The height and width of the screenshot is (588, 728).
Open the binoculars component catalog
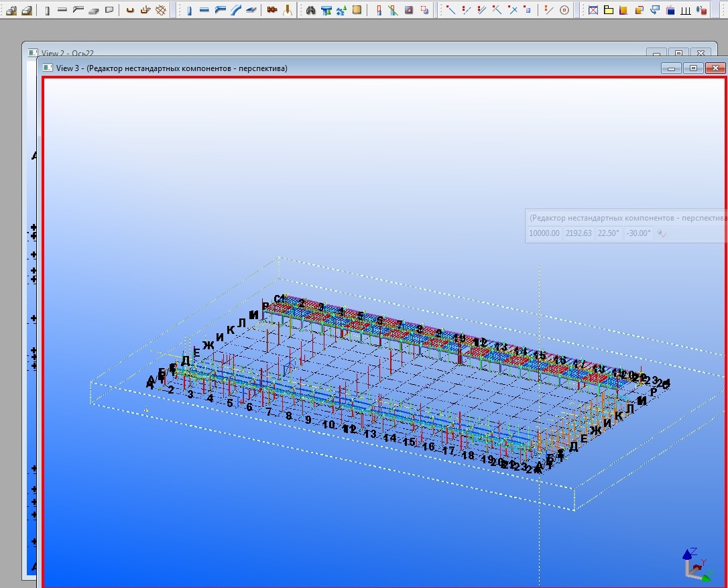point(310,10)
